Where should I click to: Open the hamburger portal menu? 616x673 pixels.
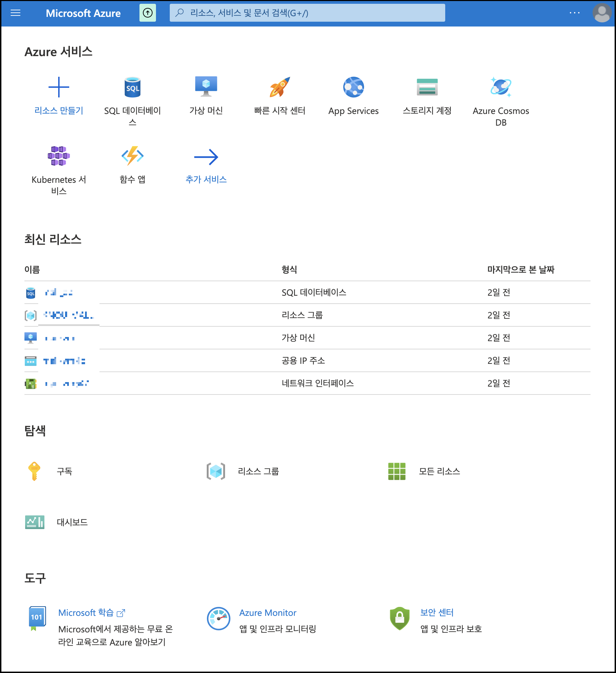[x=15, y=13]
